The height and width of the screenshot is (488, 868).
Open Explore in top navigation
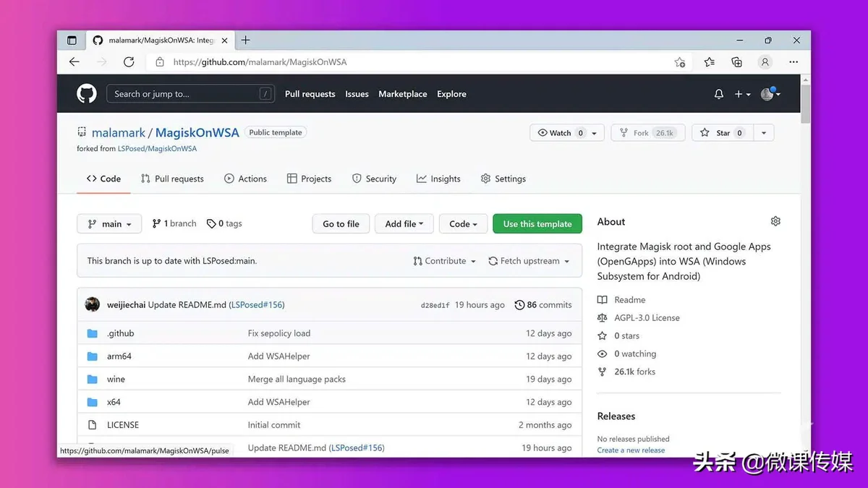tap(451, 94)
